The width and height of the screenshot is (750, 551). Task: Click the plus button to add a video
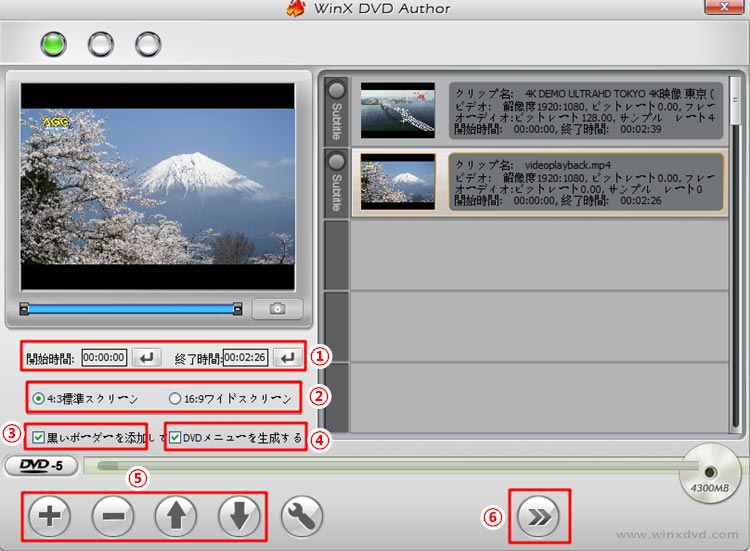[49, 516]
